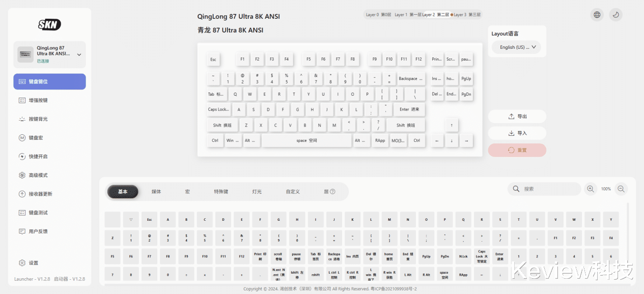Click the 搜索 search input field
This screenshot has width=644, height=294.
coord(550,189)
